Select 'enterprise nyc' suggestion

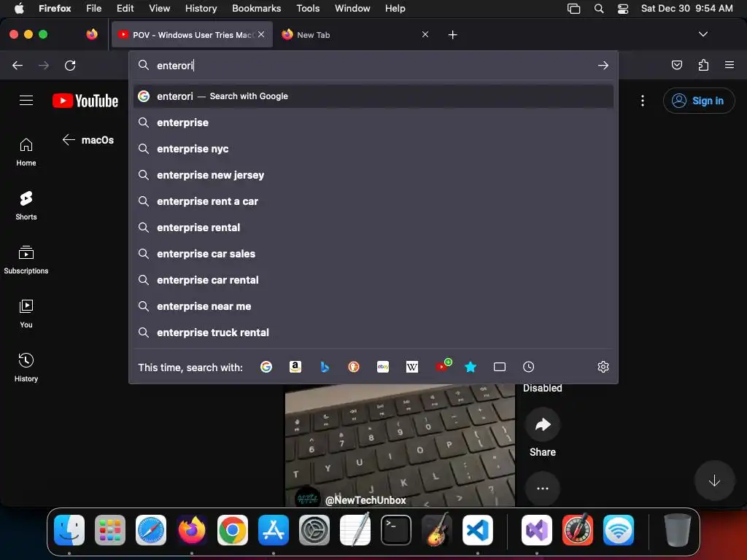pos(373,149)
